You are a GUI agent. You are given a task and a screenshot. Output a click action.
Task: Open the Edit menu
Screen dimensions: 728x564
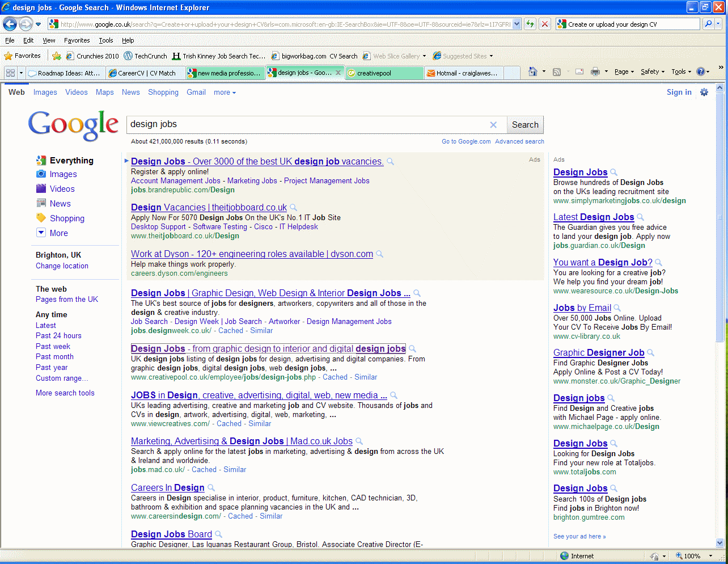tap(28, 40)
